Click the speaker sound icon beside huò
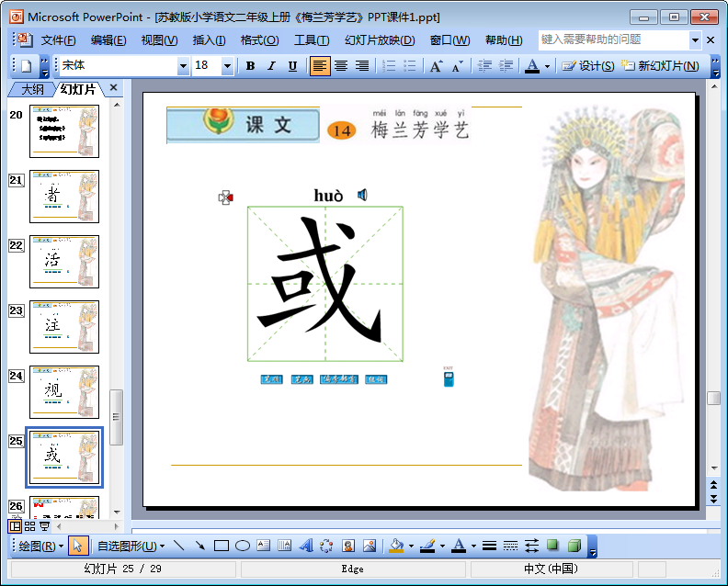728x586 pixels. (362, 195)
